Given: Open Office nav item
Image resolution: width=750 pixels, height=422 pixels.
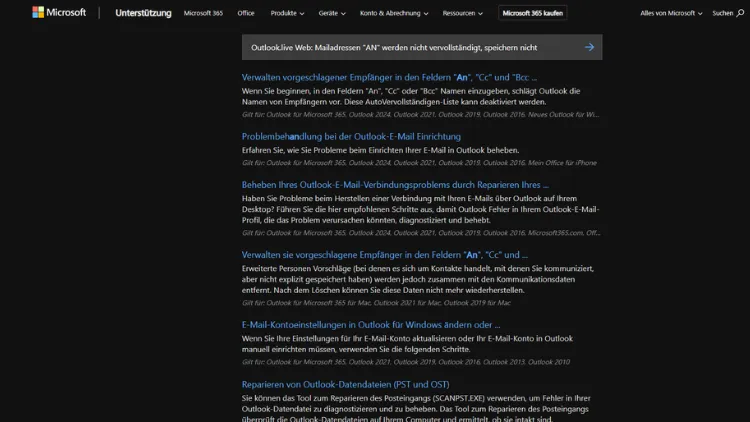Looking at the screenshot, I should click(x=246, y=13).
